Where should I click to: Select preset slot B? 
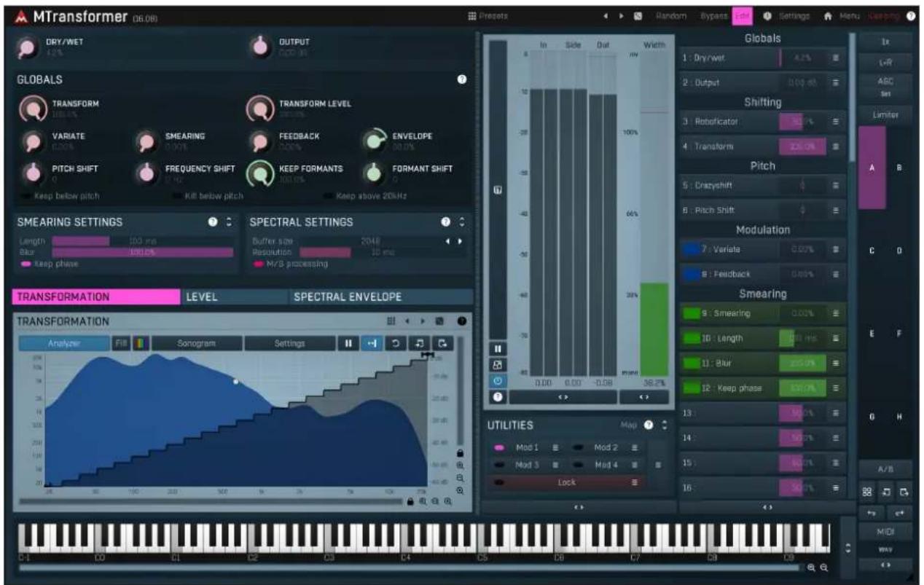(898, 167)
